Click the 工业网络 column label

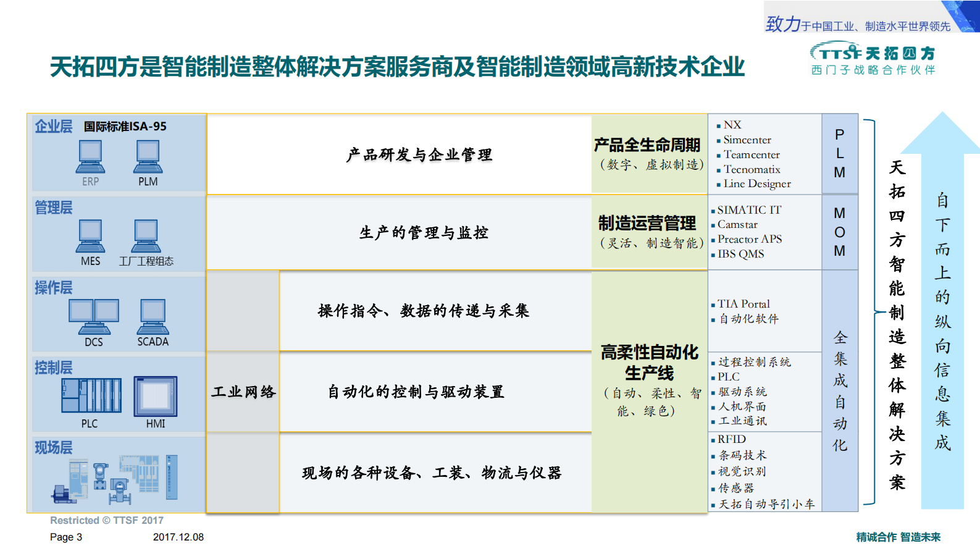[x=243, y=392]
